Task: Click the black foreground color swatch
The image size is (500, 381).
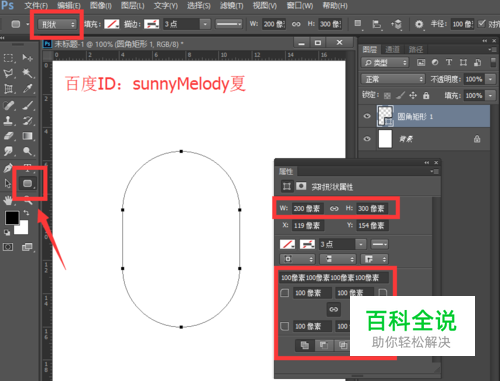Action: click(x=12, y=218)
